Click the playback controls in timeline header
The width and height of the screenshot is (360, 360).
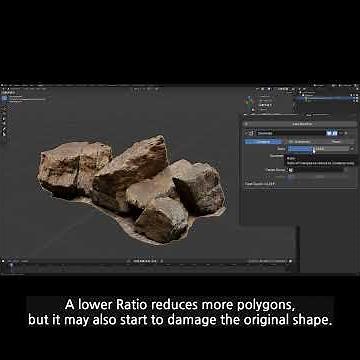point(144,261)
